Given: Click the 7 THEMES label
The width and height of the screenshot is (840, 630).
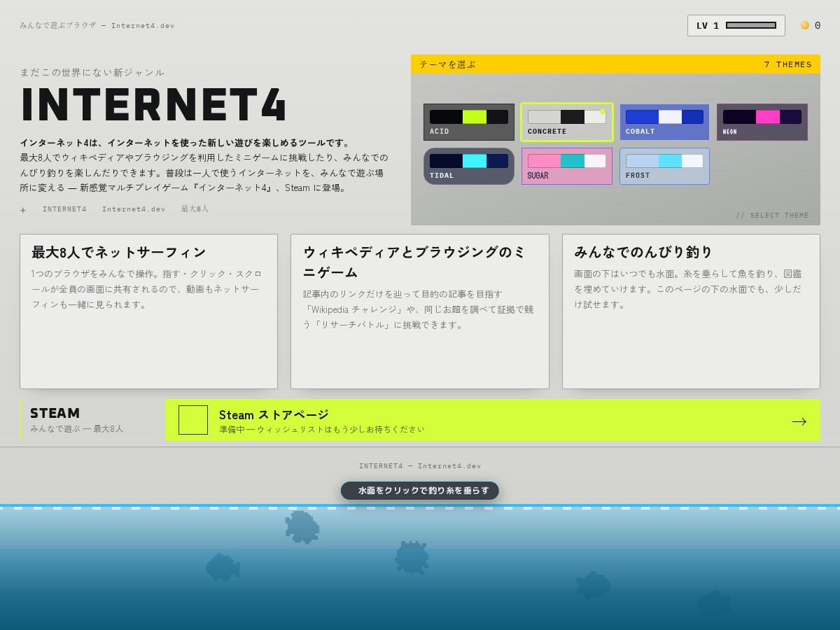Looking at the screenshot, I should [788, 64].
